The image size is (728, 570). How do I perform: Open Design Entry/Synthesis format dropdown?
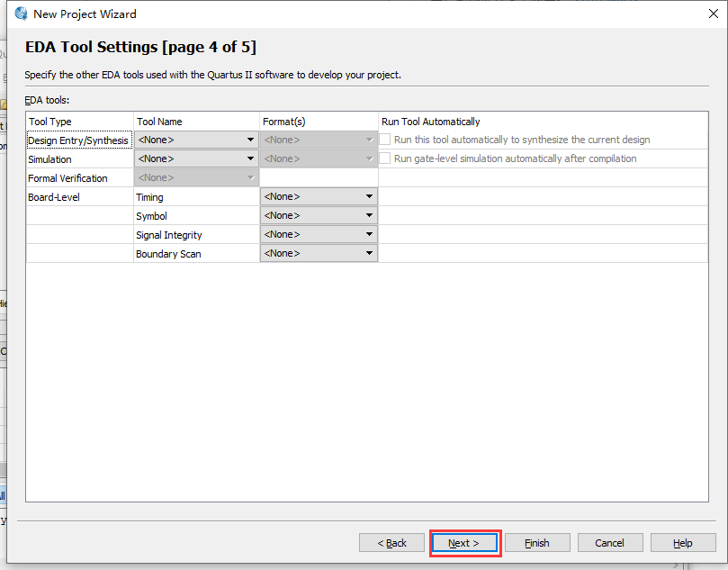point(319,140)
